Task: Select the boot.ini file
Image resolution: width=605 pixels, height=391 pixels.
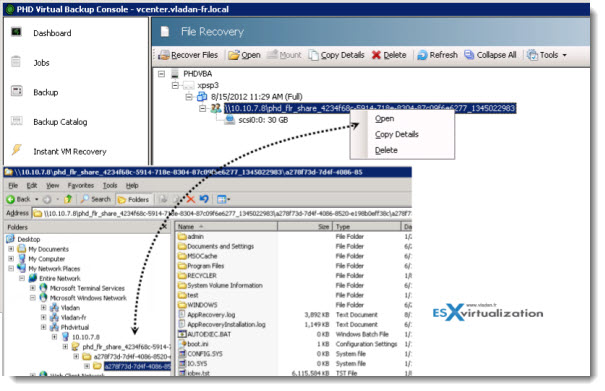Action: [198, 344]
